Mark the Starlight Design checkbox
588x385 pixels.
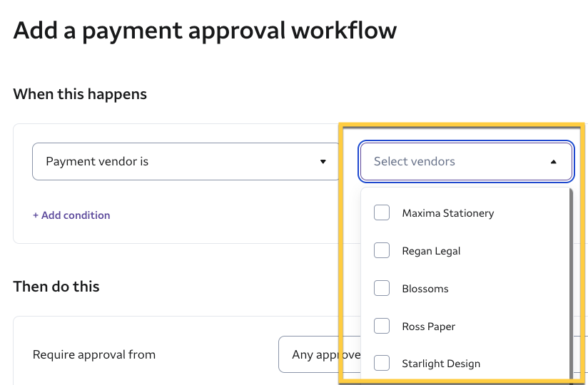click(x=382, y=364)
